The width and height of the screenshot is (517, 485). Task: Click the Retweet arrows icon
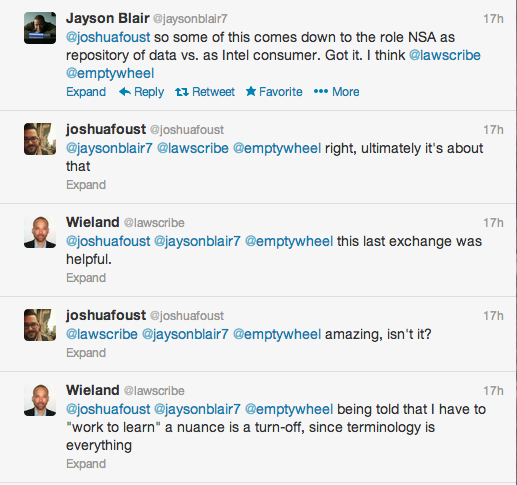(182, 92)
